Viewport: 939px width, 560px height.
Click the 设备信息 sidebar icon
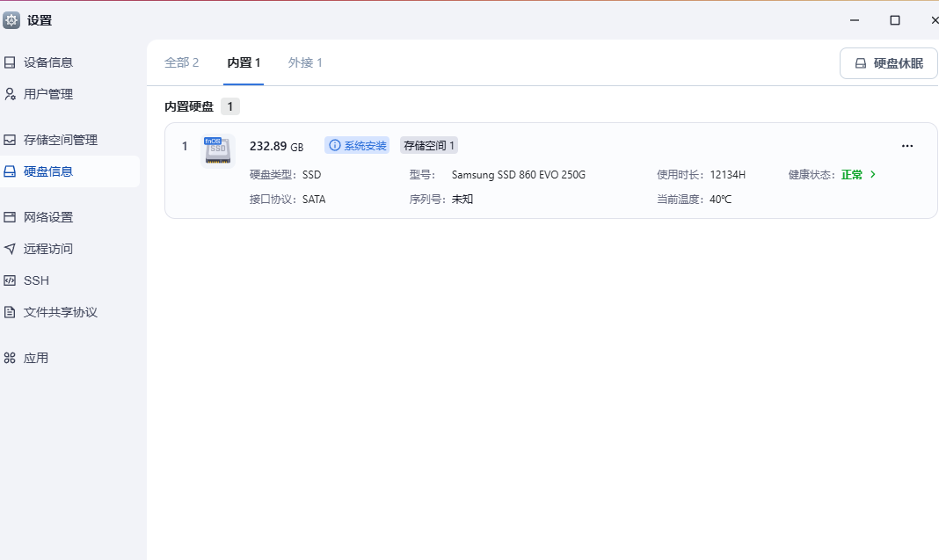click(10, 62)
